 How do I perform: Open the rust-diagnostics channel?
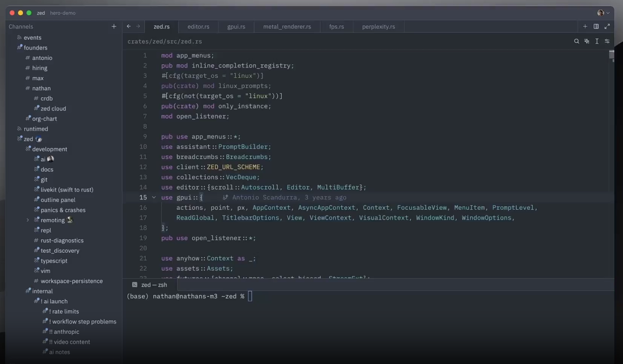tap(62, 240)
